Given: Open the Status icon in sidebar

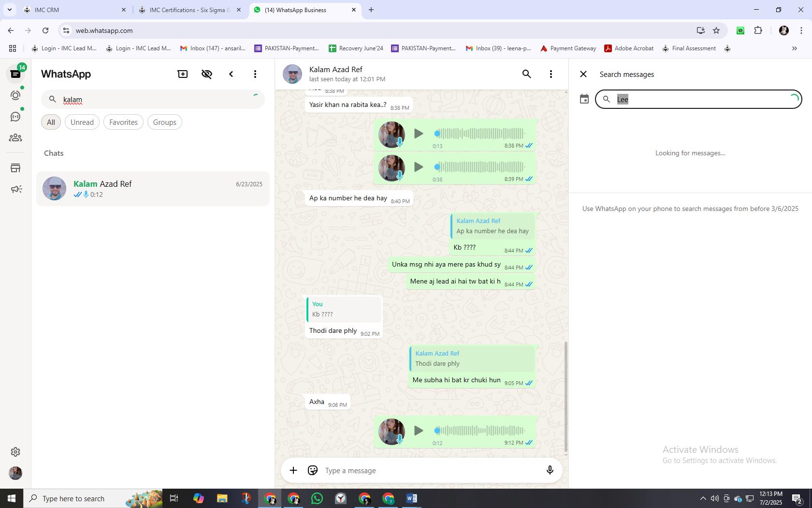Looking at the screenshot, I should point(15,95).
